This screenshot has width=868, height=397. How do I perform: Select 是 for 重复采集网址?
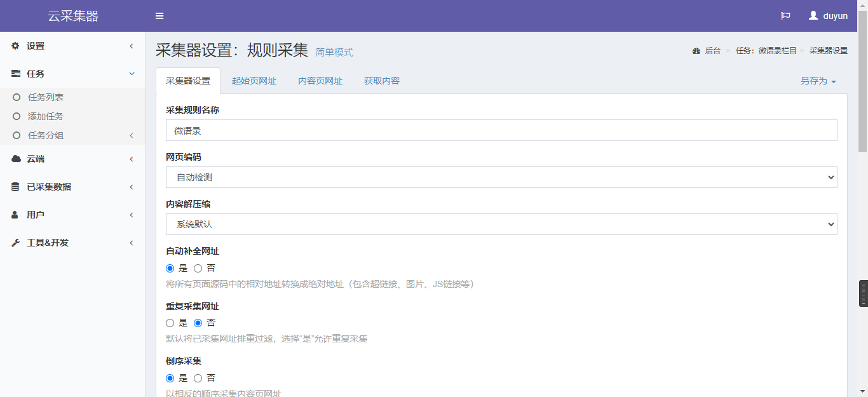click(x=170, y=323)
